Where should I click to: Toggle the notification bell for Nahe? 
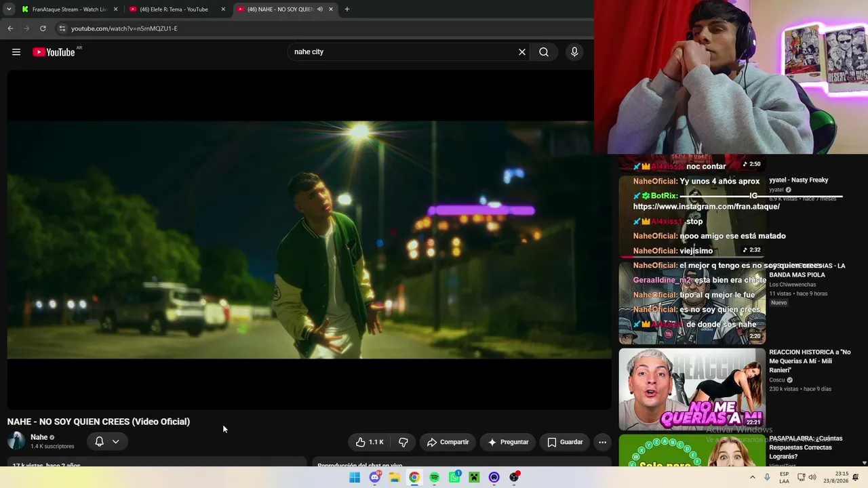tap(99, 442)
